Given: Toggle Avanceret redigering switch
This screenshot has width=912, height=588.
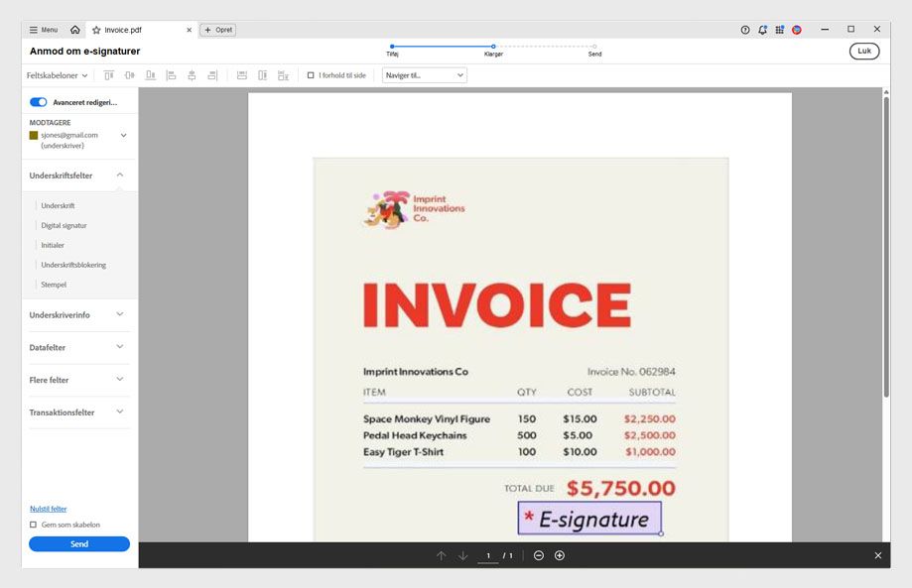Looking at the screenshot, I should (39, 102).
